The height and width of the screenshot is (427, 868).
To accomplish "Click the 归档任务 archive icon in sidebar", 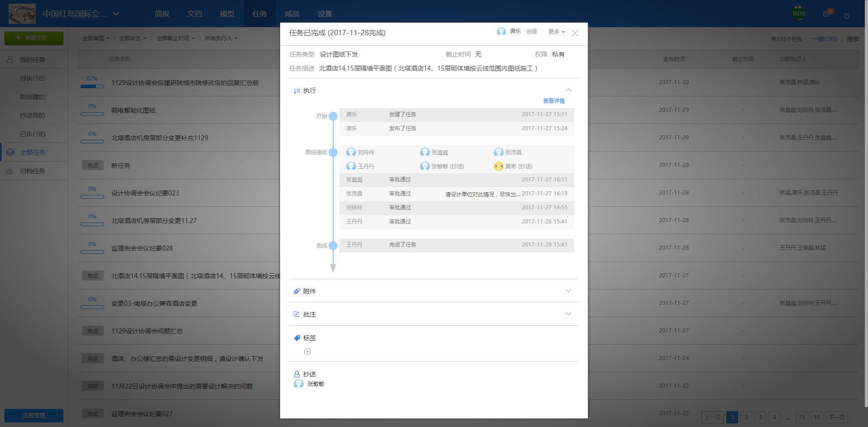I will pos(10,171).
